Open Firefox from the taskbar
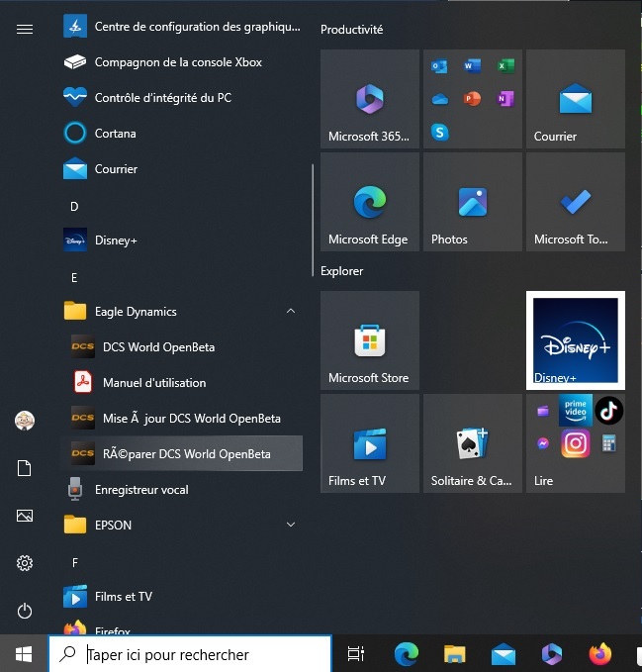 click(600, 654)
